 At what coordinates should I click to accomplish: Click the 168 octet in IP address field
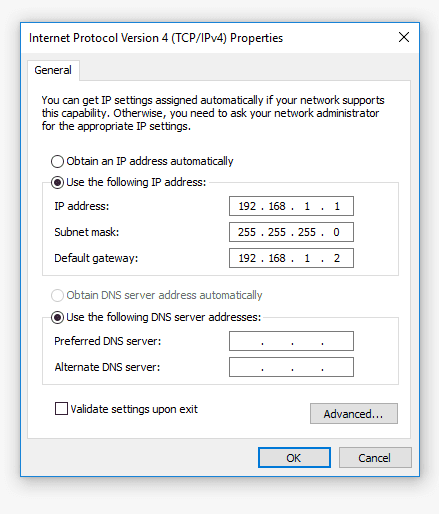click(x=277, y=206)
